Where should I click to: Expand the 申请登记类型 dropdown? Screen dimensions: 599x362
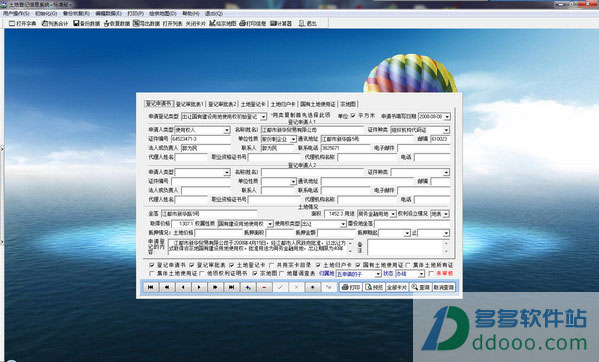263,116
